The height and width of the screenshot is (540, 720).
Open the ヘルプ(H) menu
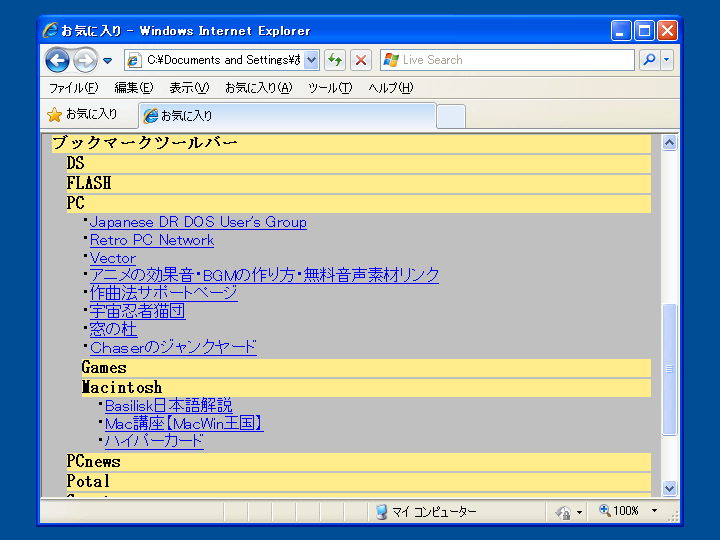[x=391, y=88]
